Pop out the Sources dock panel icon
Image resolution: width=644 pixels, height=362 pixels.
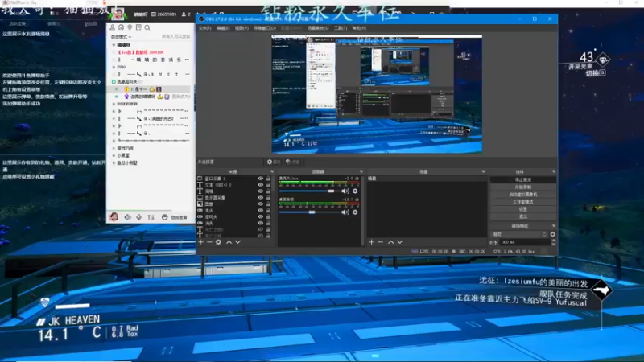click(x=271, y=171)
